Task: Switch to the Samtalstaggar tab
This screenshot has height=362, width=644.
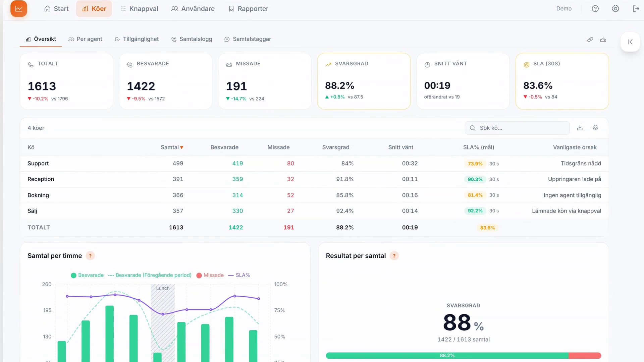Action: point(248,39)
